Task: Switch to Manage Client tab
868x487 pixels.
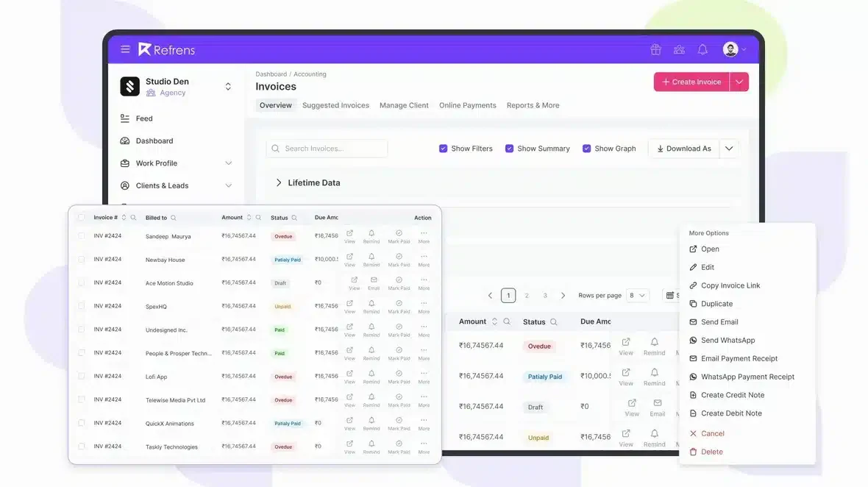Action: [404, 105]
